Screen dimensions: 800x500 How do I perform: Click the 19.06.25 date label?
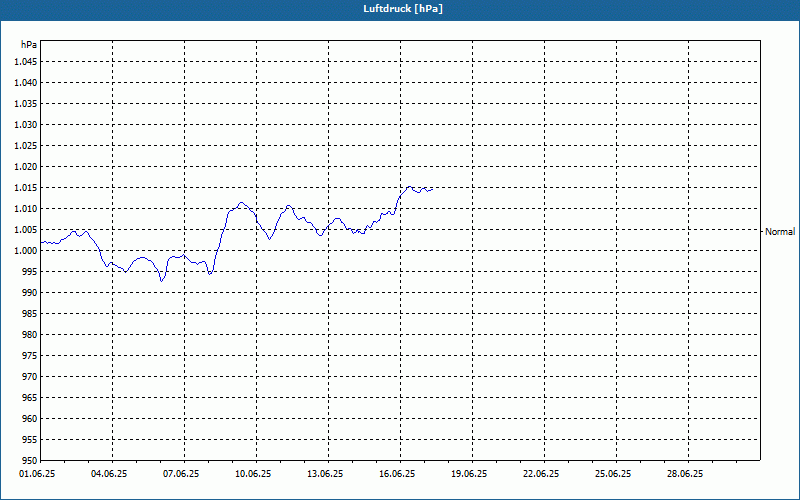pos(469,474)
